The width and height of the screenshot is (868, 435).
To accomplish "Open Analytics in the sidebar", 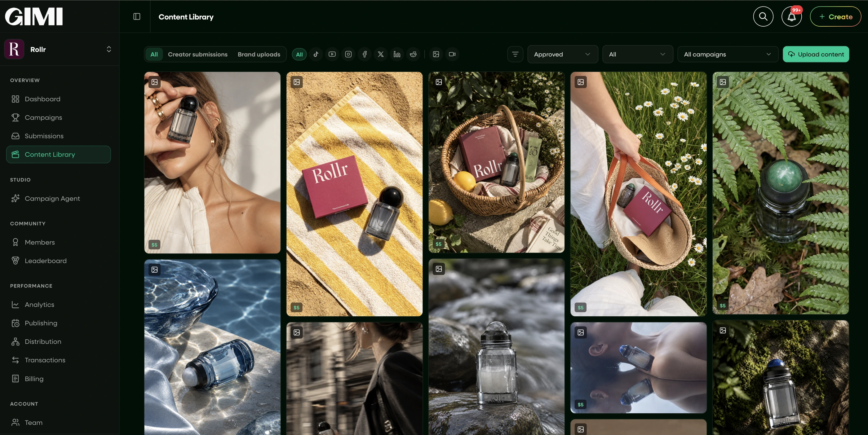I will tap(58, 305).
